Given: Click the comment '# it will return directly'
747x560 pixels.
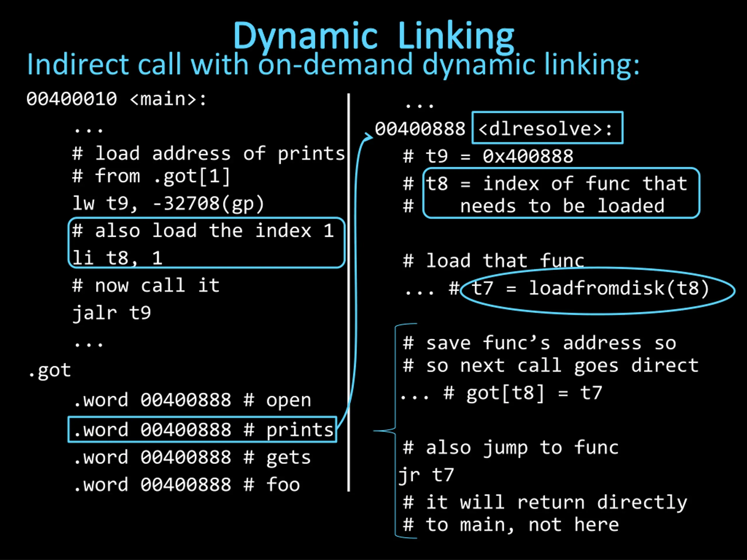Looking at the screenshot, I should click(x=545, y=503).
